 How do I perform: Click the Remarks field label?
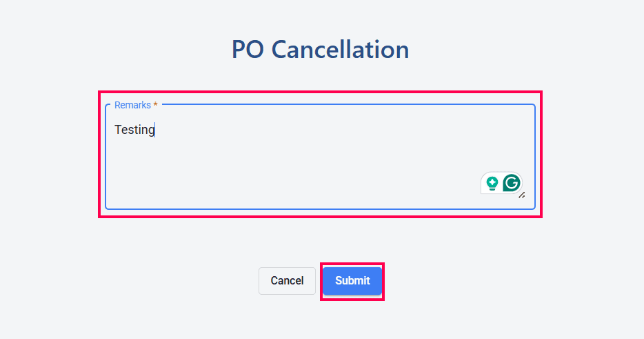(x=132, y=105)
